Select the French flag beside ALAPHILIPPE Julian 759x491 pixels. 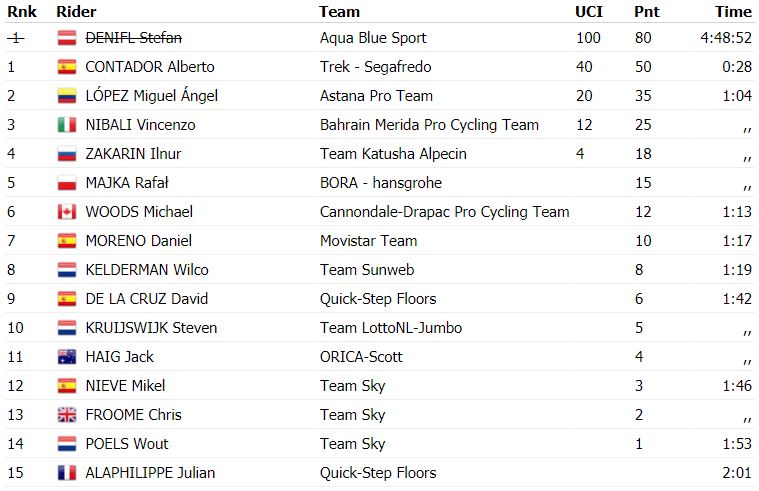pos(67,473)
